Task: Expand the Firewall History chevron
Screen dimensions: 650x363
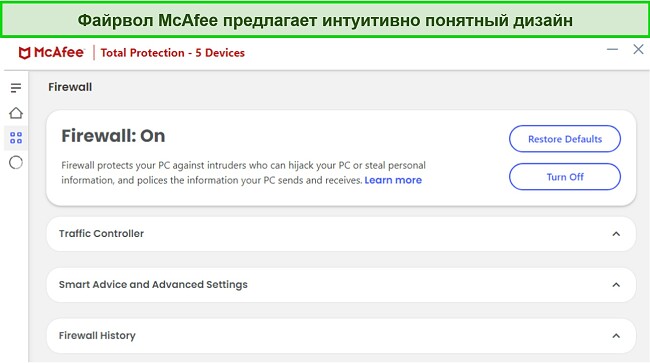Action: pyautogui.click(x=616, y=336)
